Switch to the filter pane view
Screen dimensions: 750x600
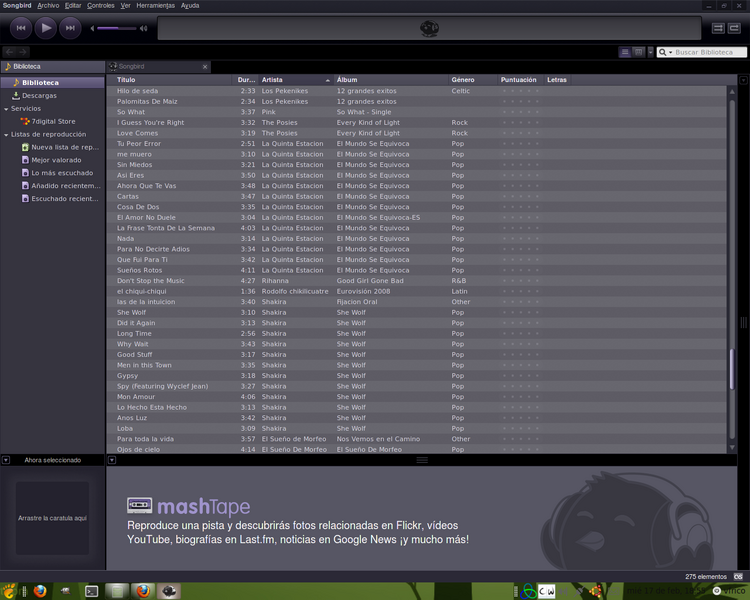[x=639, y=52]
